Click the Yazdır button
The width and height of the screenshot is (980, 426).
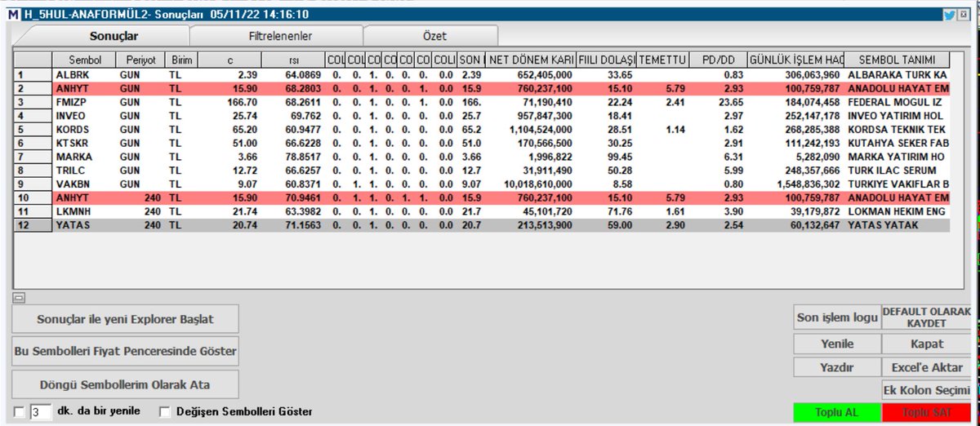(x=837, y=367)
